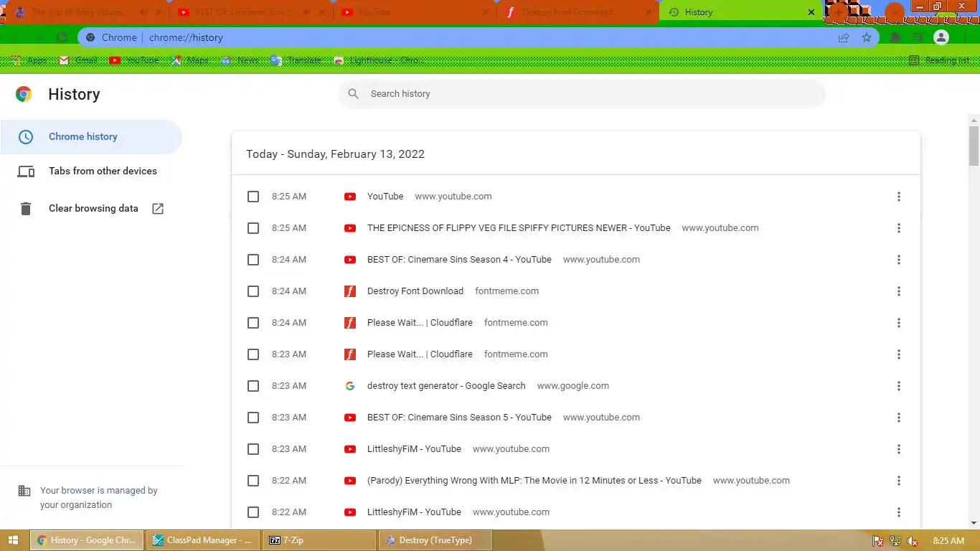Open the Chrome profile avatar
The width and height of the screenshot is (980, 551).
point(941,37)
